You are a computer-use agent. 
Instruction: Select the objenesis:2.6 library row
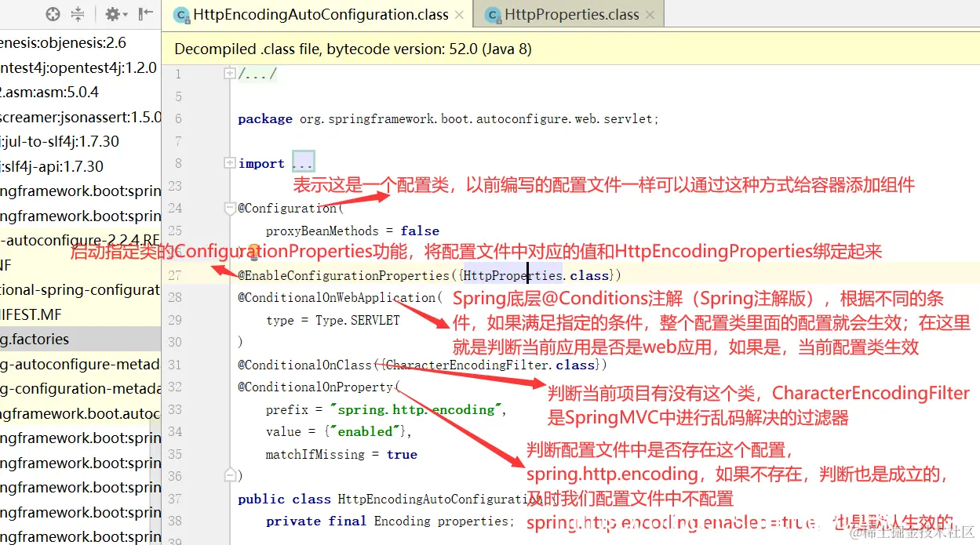click(78, 42)
